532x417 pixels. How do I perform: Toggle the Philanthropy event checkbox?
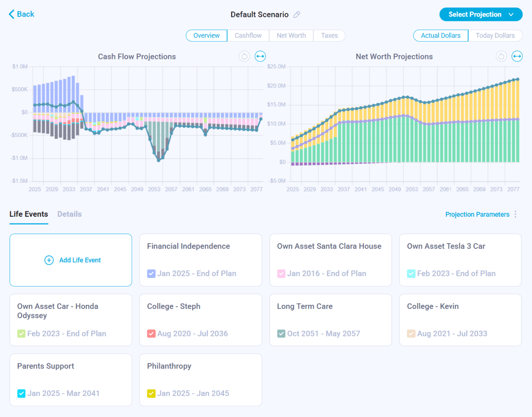pos(151,393)
